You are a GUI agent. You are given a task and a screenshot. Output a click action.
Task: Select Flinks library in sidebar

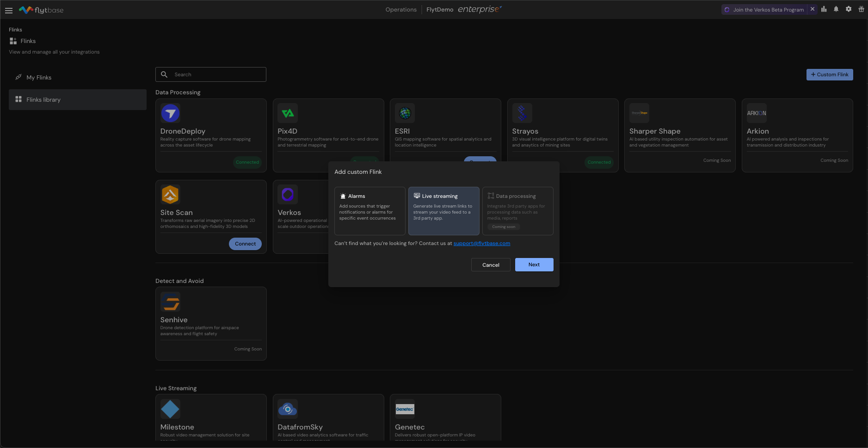coord(78,99)
